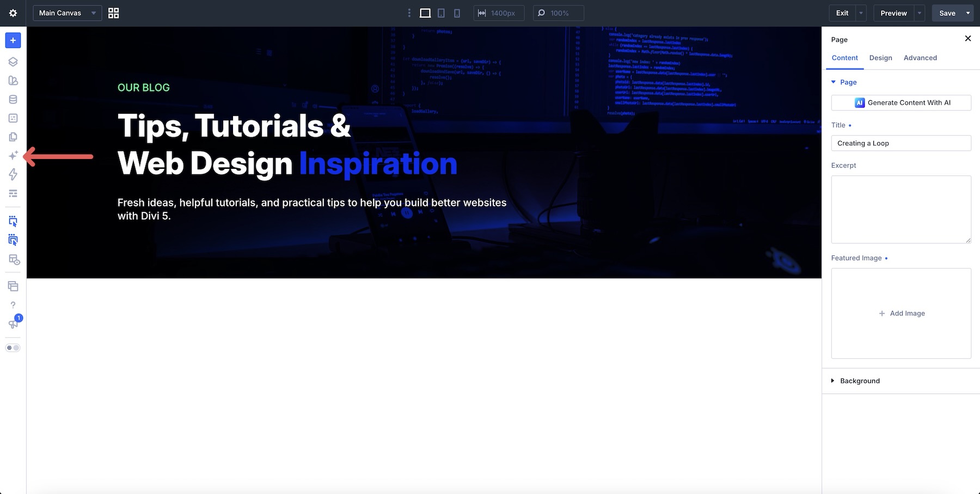
Task: Add a featured image
Action: (901, 313)
